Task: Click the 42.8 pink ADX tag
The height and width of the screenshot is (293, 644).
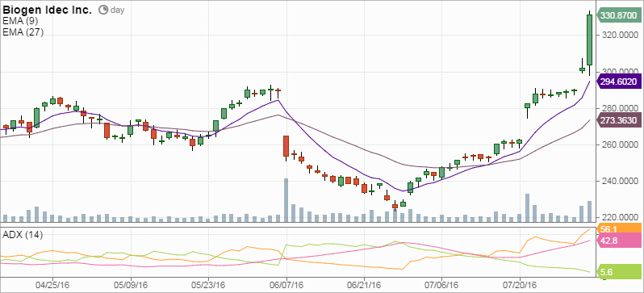Action: [620, 241]
